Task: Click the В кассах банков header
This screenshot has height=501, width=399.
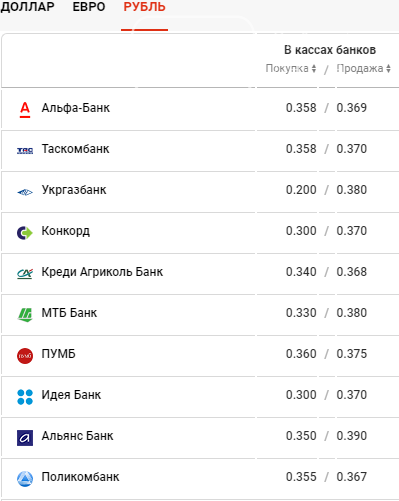Action: 330,50
